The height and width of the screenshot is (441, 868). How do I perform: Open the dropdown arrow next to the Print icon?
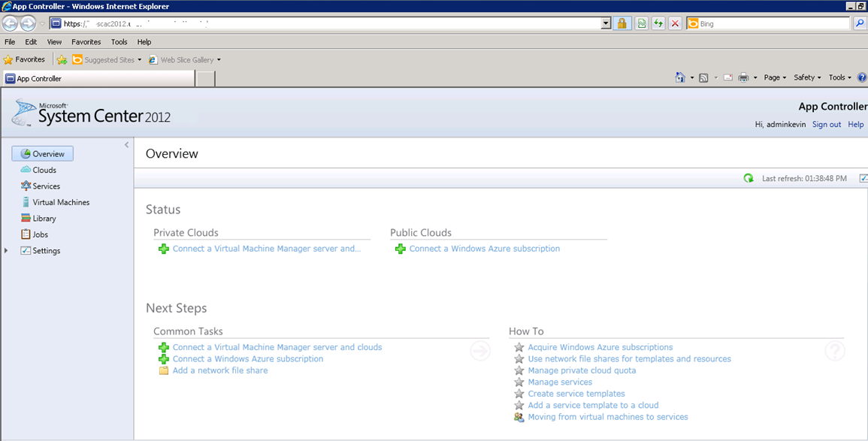click(x=755, y=78)
